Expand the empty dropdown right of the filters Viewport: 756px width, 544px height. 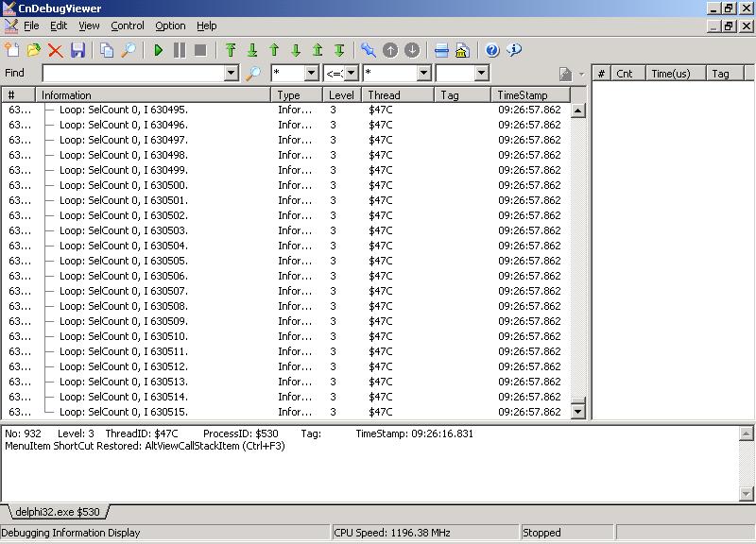[481, 73]
